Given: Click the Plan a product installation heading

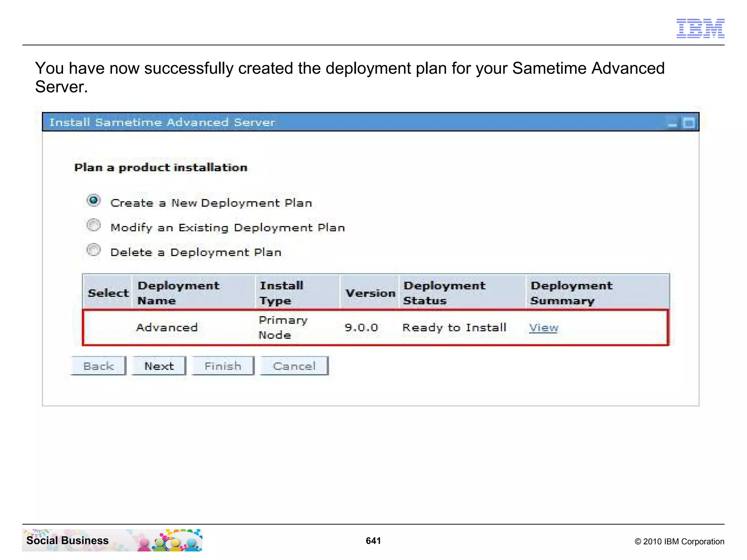Looking at the screenshot, I should pyautogui.click(x=161, y=168).
